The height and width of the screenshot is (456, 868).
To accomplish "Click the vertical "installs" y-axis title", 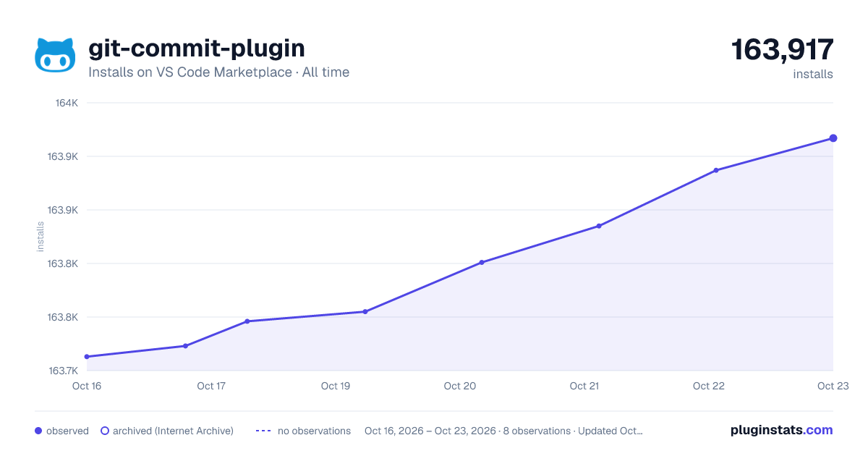I will pos(41,237).
